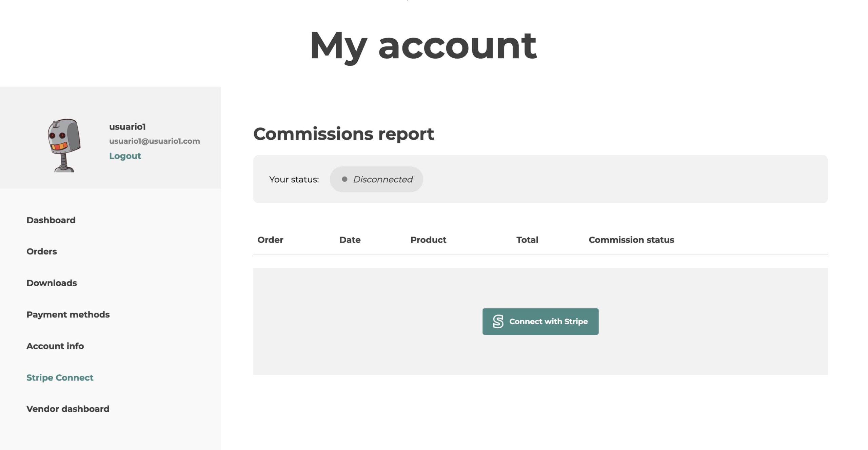This screenshot has width=868, height=450.
Task: Click the Order column header
Action: [270, 240]
